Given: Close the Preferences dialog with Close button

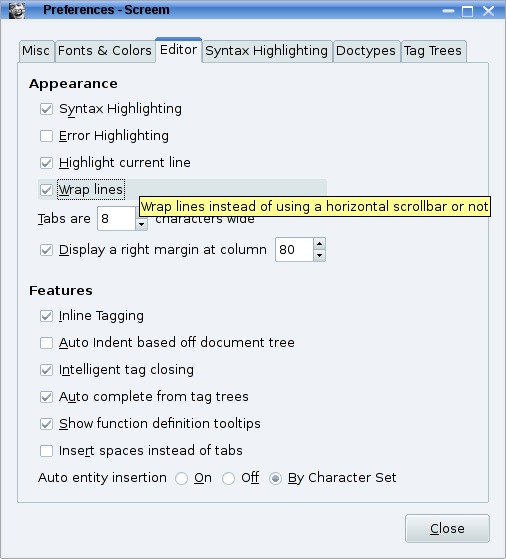Looking at the screenshot, I should point(447,528).
